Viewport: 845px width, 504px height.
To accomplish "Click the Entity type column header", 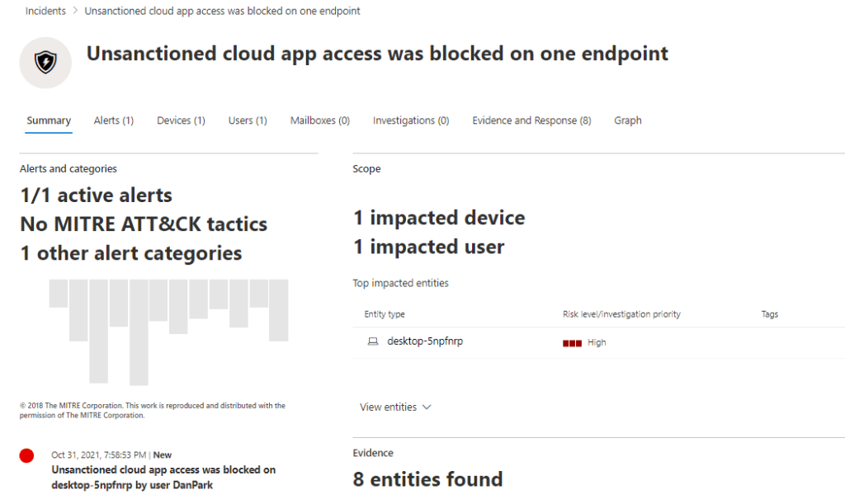I will coord(385,314).
